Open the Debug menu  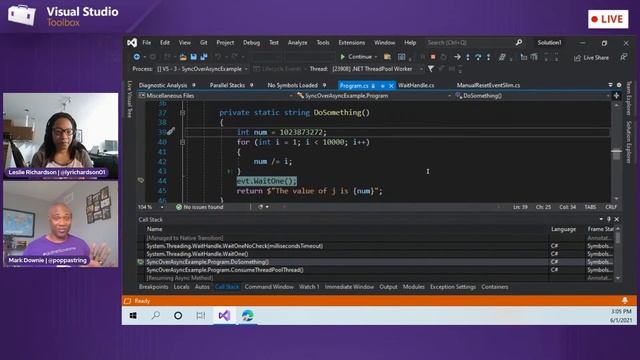click(251, 42)
